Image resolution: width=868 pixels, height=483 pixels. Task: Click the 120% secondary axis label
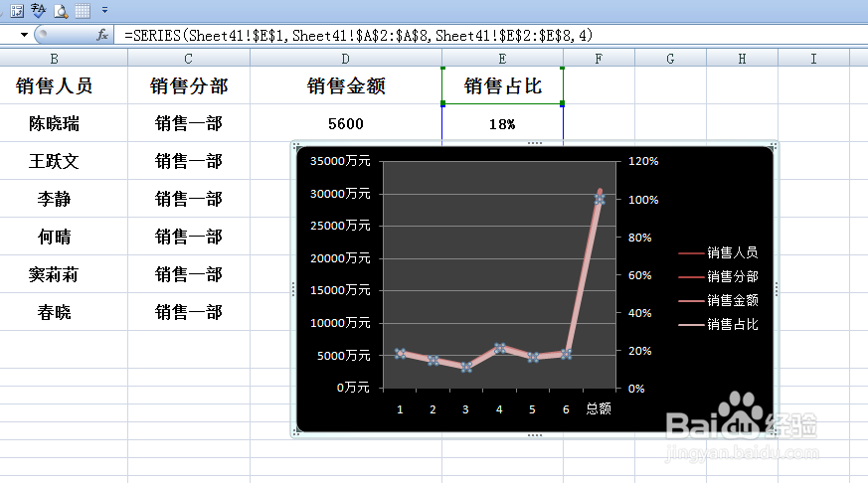[x=643, y=161]
